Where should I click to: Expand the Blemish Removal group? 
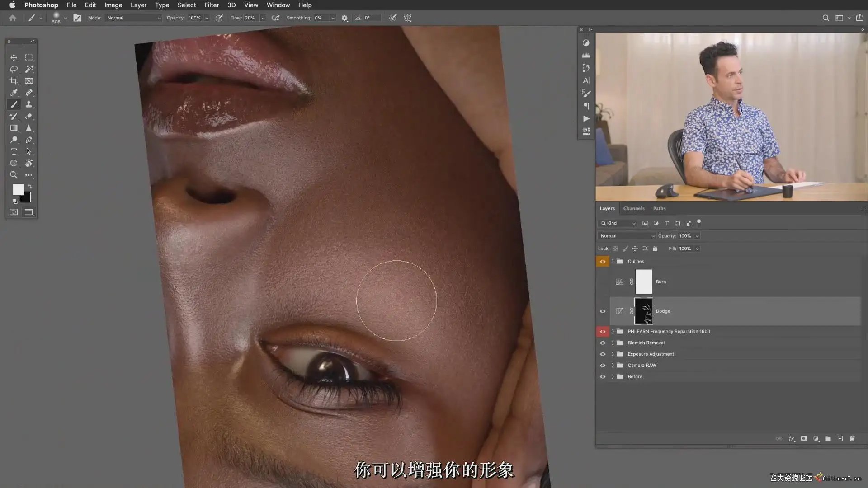[x=613, y=343]
